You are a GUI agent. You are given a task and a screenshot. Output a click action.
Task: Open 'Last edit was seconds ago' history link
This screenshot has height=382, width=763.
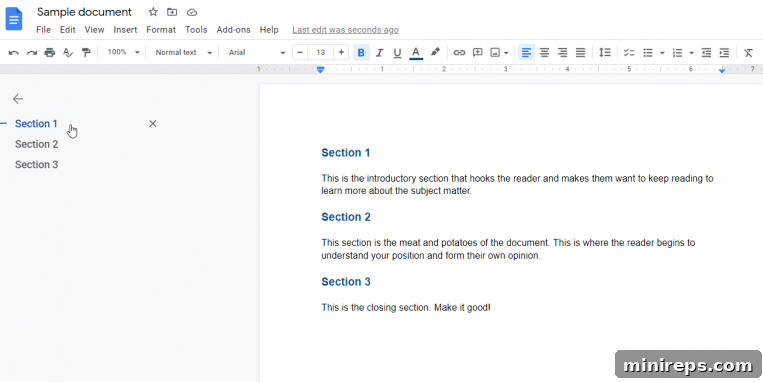(345, 30)
